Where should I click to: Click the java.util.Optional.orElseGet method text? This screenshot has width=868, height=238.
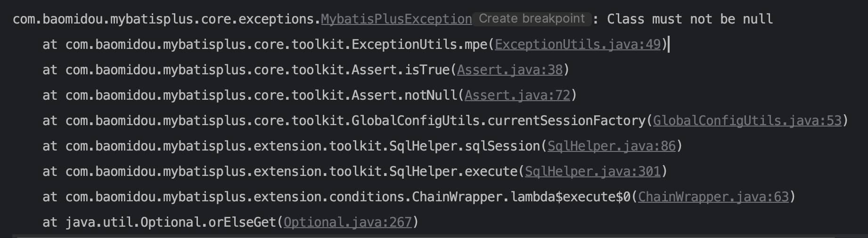171,222
